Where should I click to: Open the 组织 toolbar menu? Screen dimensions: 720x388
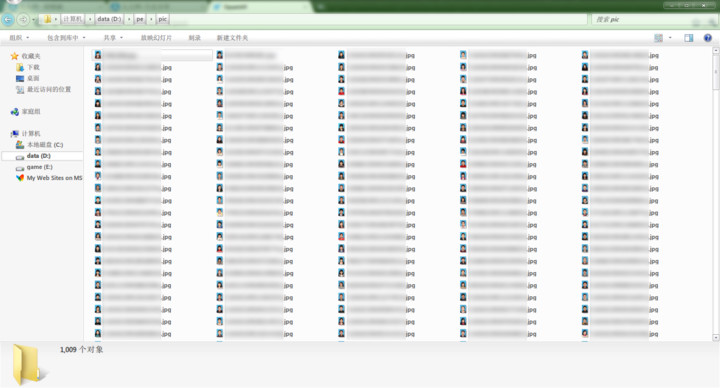pos(19,38)
